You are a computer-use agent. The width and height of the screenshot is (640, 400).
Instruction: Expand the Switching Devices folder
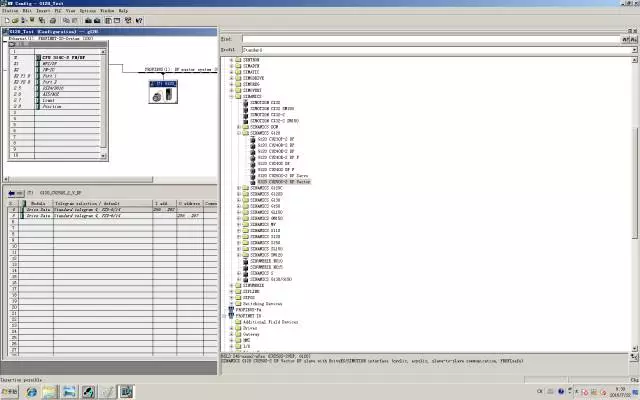pos(232,303)
